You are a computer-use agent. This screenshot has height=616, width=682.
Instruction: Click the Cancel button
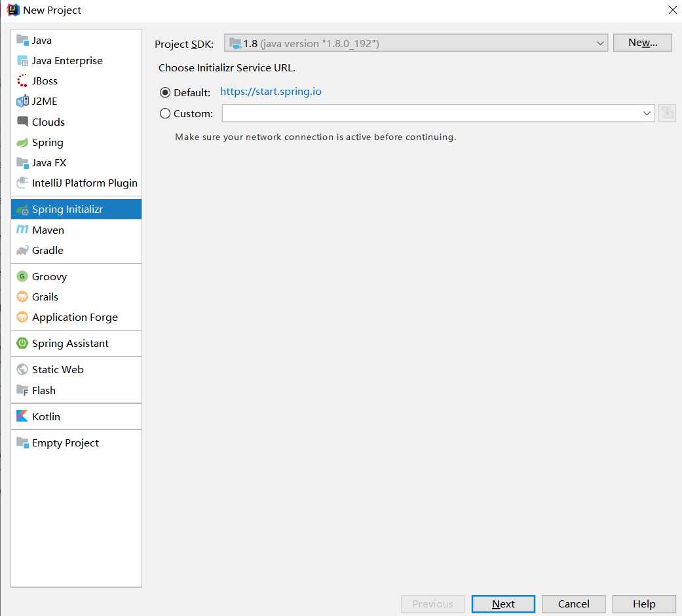click(x=574, y=604)
